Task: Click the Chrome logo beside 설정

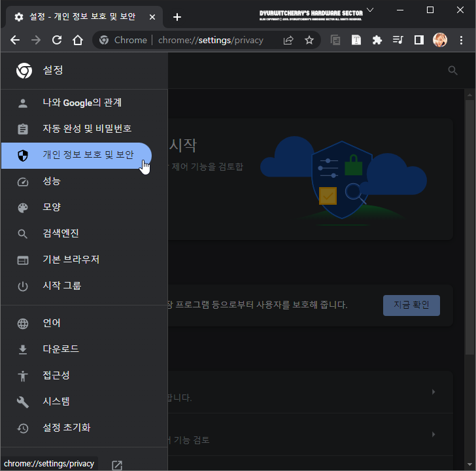Action: point(24,71)
